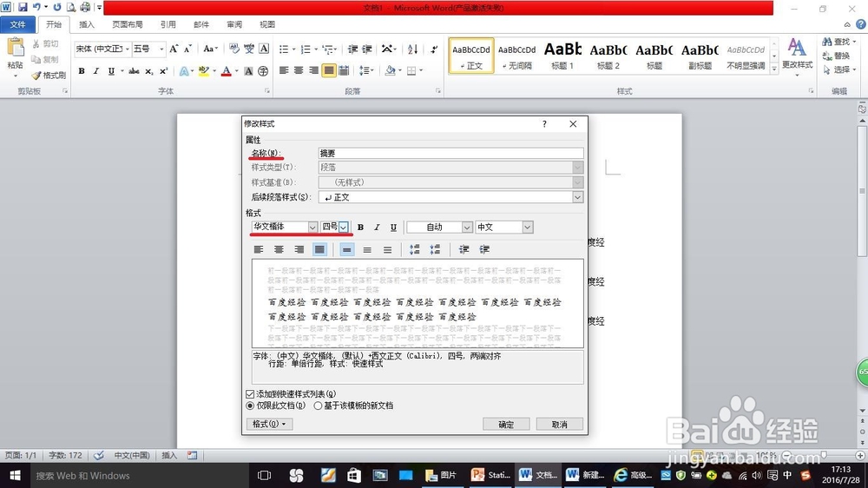
Task: Click the ribbon center alignment icon
Action: click(x=299, y=71)
